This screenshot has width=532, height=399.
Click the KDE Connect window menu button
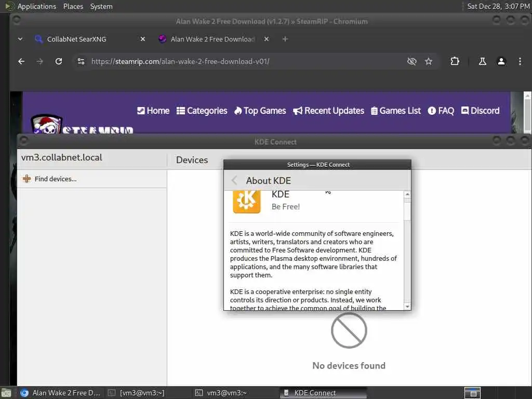(23, 140)
